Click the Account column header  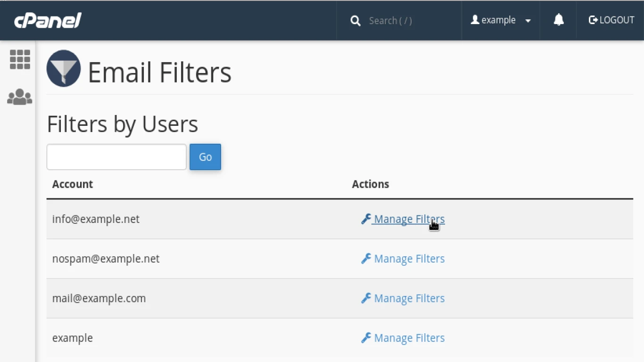tap(73, 184)
